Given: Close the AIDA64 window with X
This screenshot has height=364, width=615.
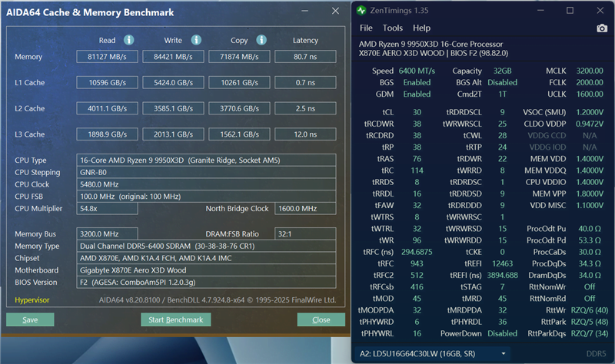Looking at the screenshot, I should (x=334, y=12).
